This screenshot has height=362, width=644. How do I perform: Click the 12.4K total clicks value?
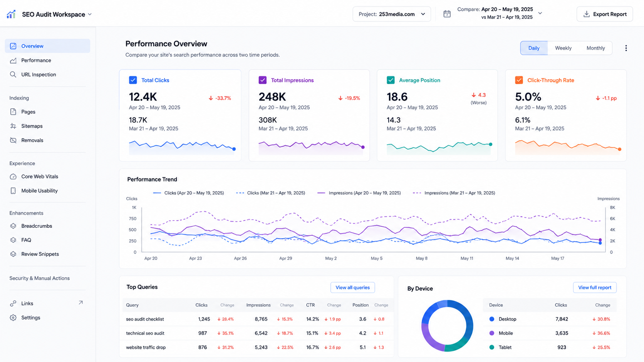click(143, 97)
